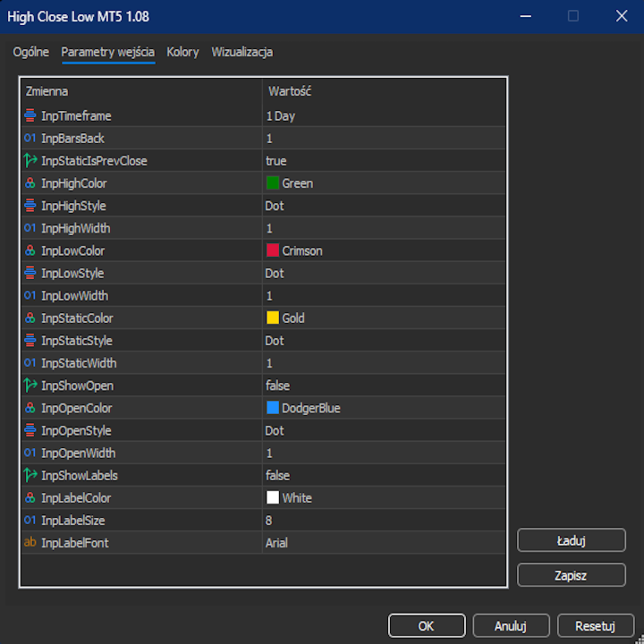The width and height of the screenshot is (644, 644).
Task: Click the integer icon beside InpBarsBack
Action: pos(30,138)
